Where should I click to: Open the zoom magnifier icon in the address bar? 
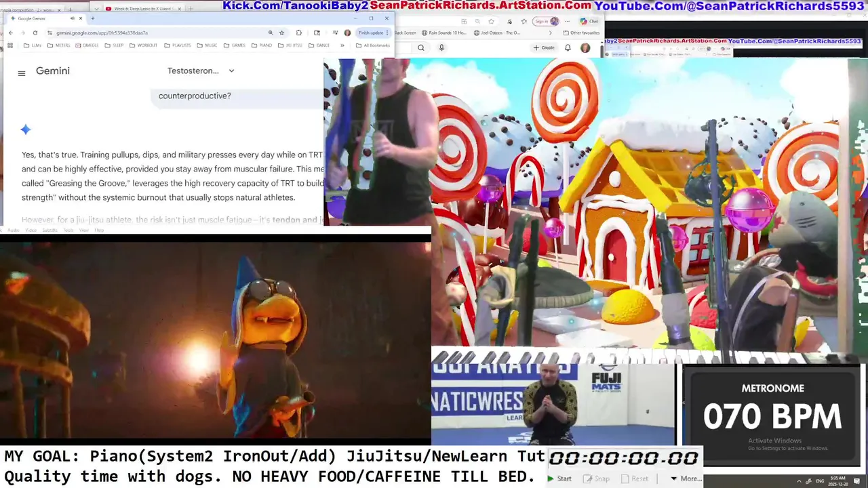pyautogui.click(x=271, y=33)
